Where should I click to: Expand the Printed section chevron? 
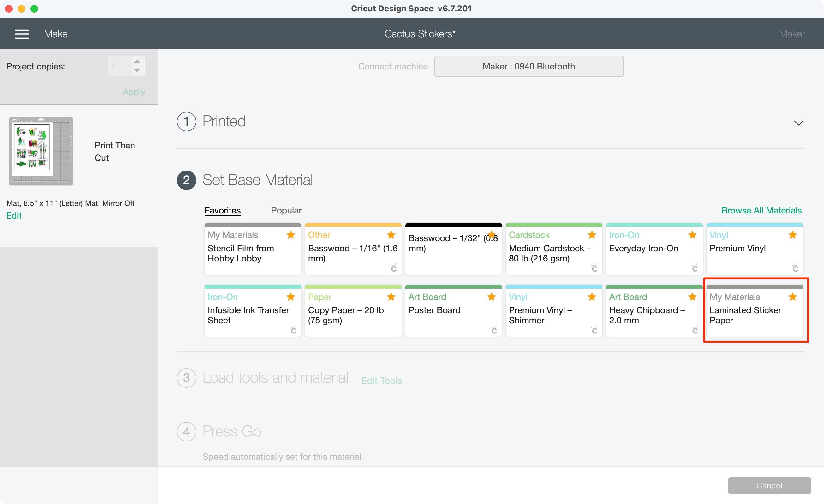click(x=798, y=123)
